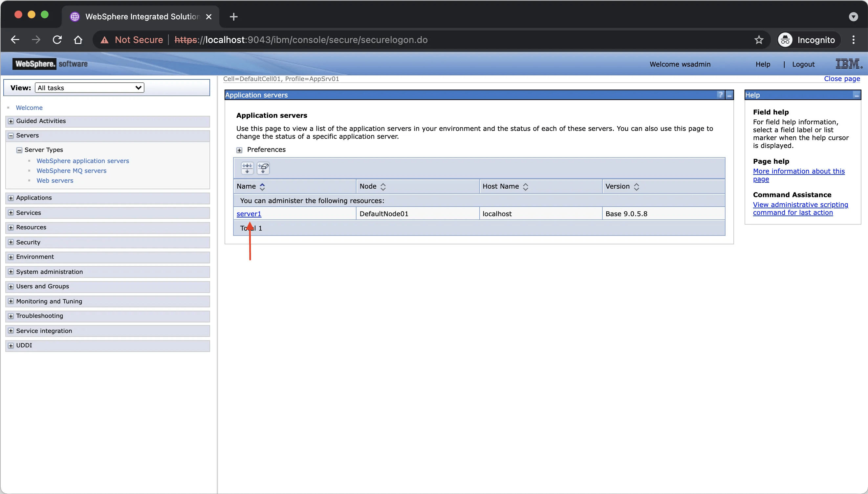Open the Welcome navigation link

29,108
